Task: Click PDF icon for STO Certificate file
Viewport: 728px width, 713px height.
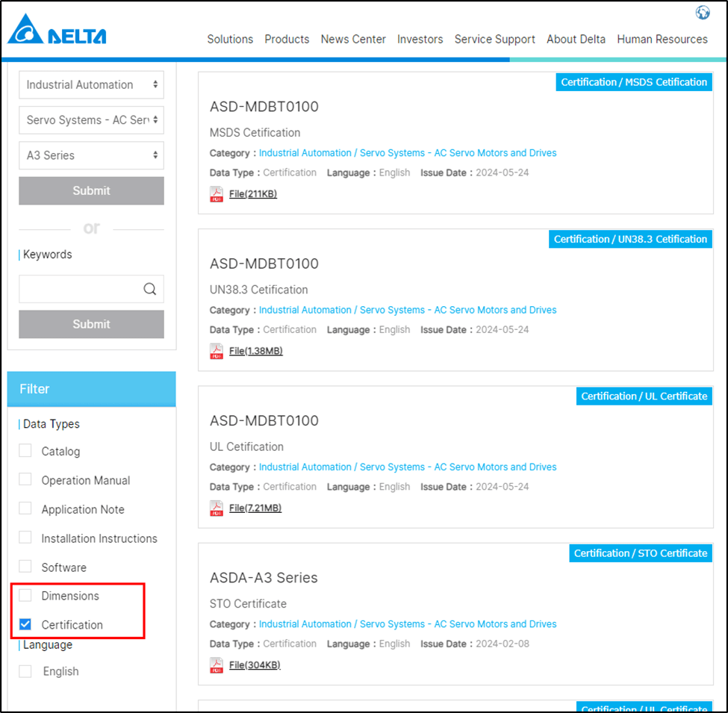Action: pos(217,665)
